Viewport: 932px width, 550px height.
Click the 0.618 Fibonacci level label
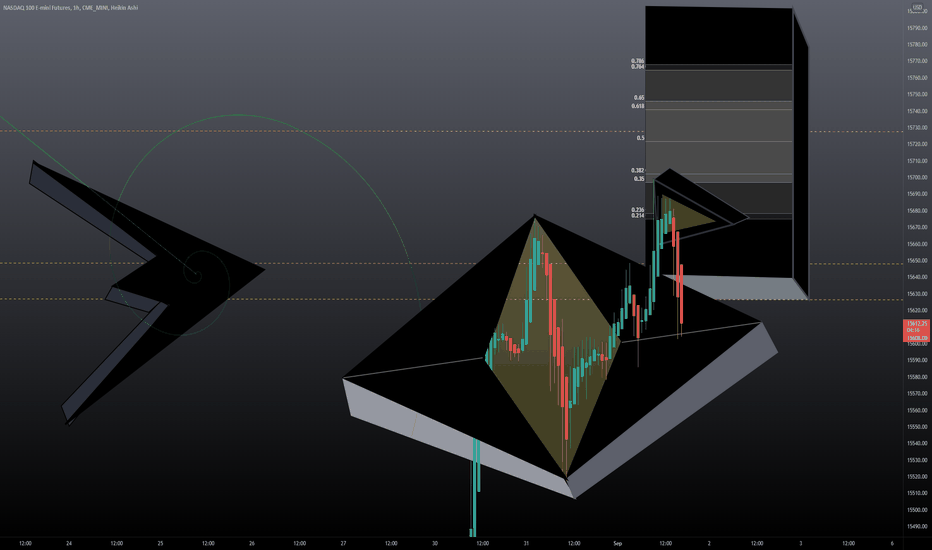point(637,106)
